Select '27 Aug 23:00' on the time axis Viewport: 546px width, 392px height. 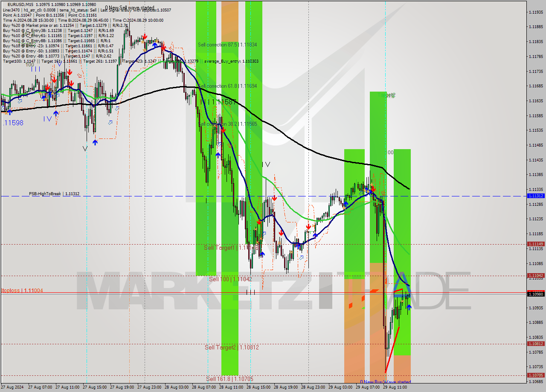point(150,387)
